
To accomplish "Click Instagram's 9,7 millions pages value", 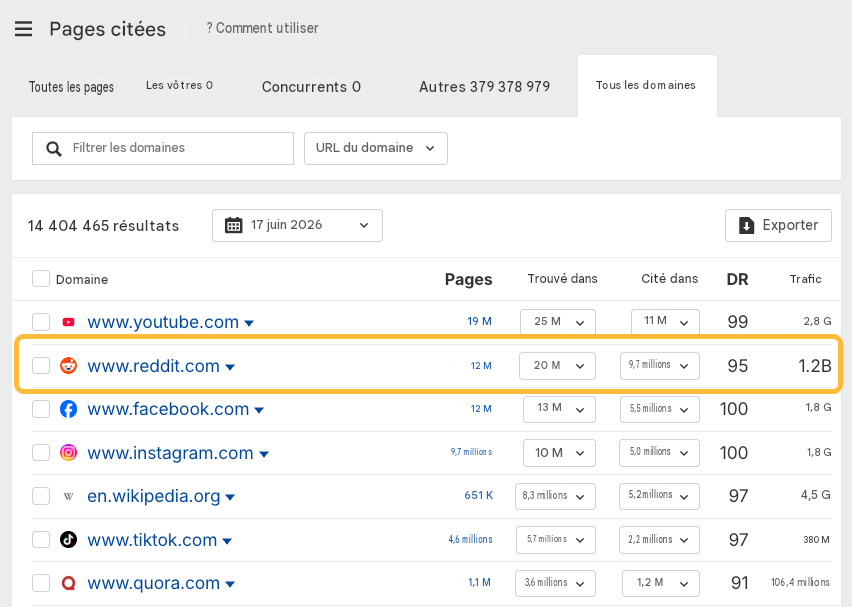I will [471, 452].
